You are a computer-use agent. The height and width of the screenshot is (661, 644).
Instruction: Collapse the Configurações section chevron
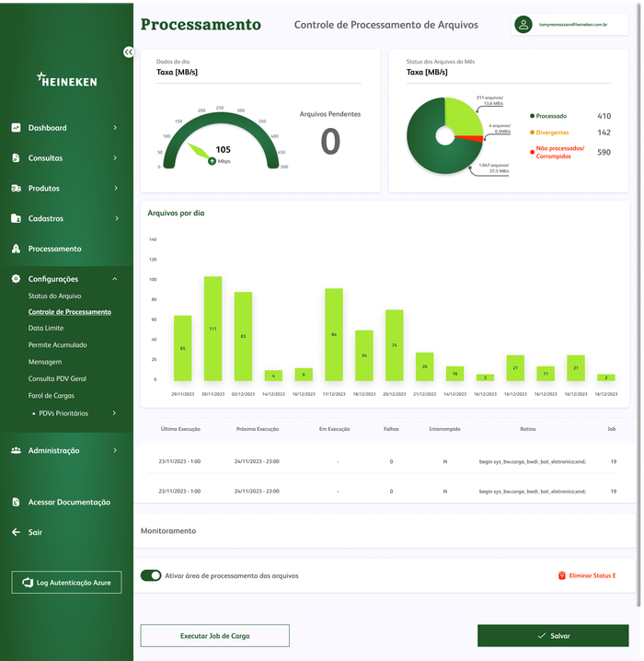(x=115, y=279)
